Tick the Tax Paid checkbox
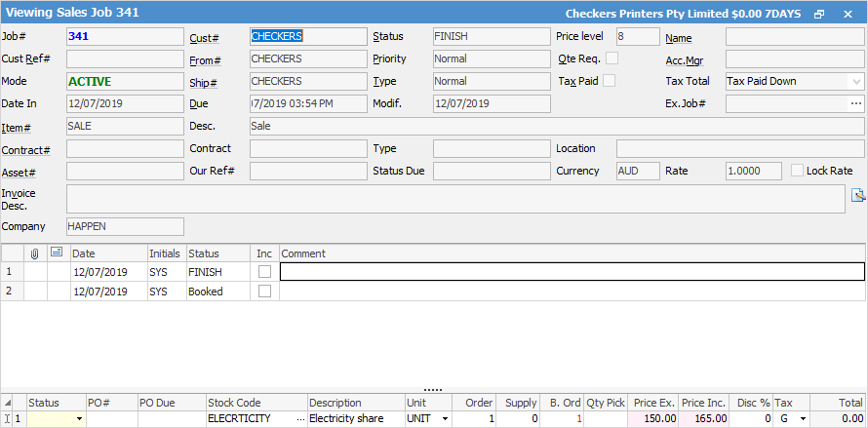This screenshot has width=868, height=428. pyautogui.click(x=609, y=81)
